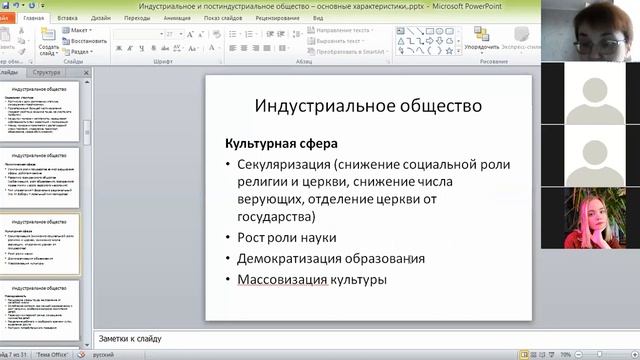Undo the last action in quick access
The height and width of the screenshot is (360, 640).
click(16, 6)
